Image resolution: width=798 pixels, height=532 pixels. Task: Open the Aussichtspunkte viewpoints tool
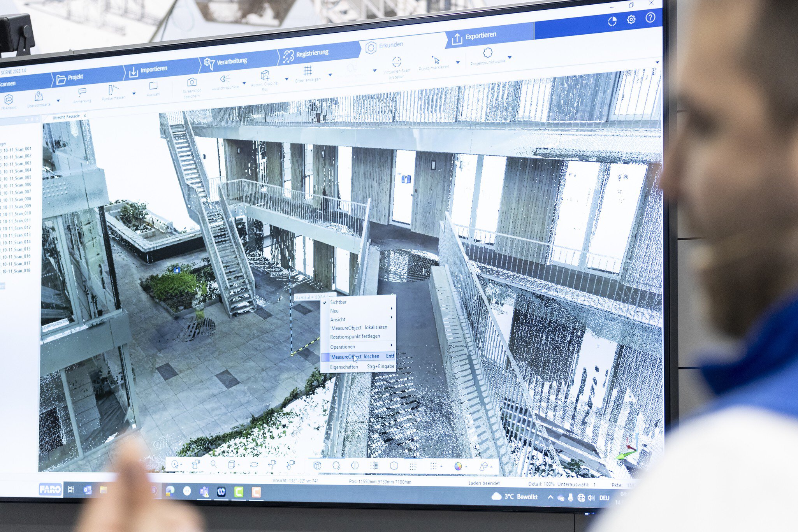[225, 82]
